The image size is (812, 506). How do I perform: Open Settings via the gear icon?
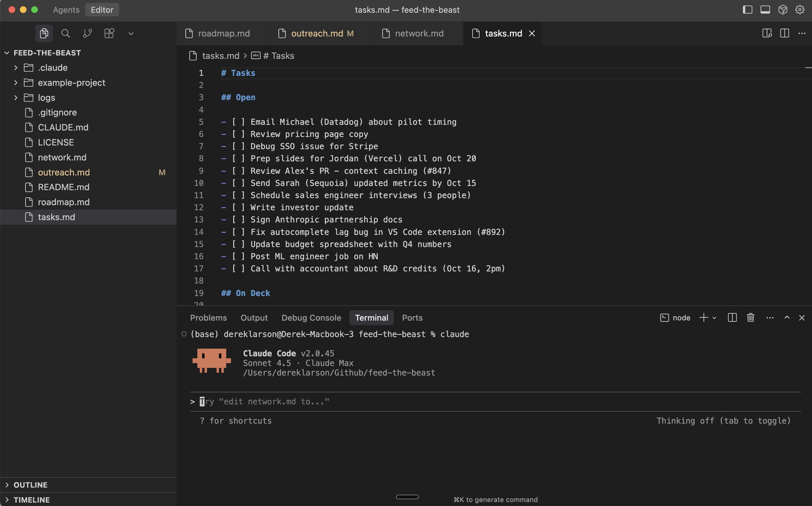[x=800, y=10]
